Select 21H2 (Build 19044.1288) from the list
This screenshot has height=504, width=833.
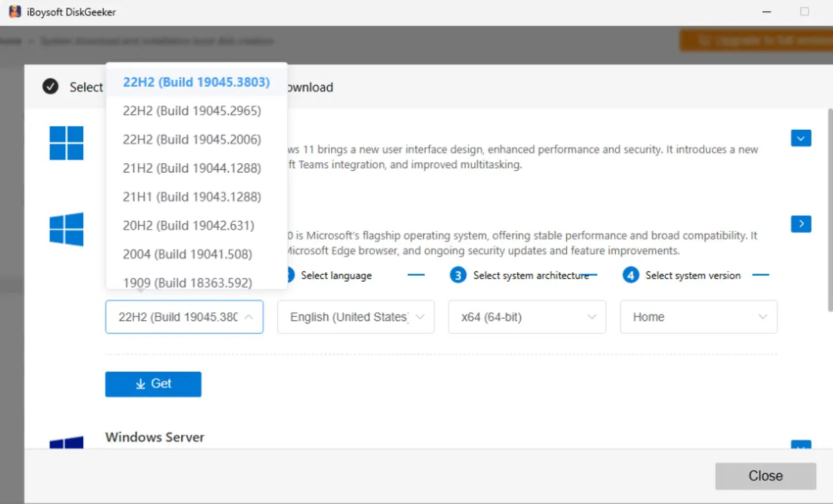191,168
